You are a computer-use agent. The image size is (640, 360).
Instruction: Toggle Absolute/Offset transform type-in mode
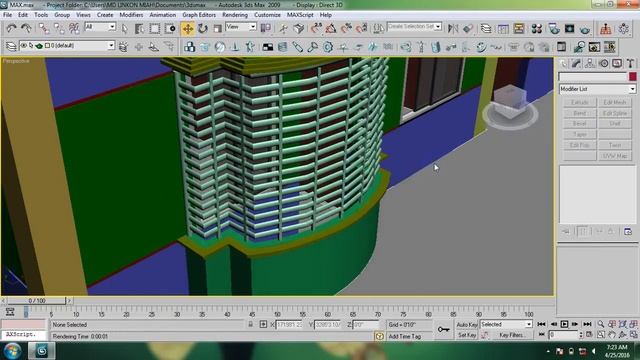point(263,324)
